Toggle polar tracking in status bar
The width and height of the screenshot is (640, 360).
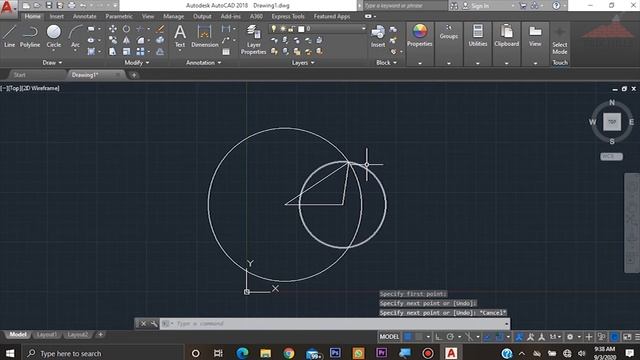[x=450, y=337]
